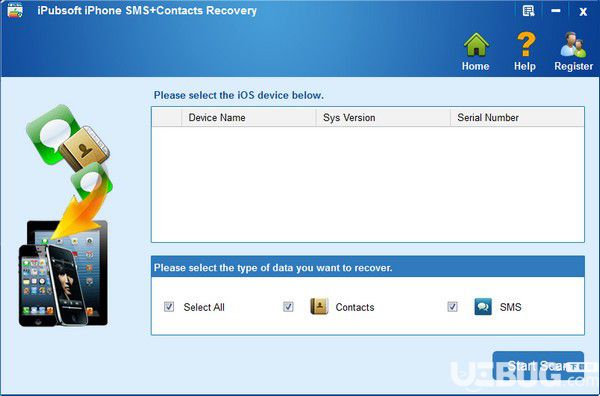Click the Start Scan button

[x=538, y=366]
